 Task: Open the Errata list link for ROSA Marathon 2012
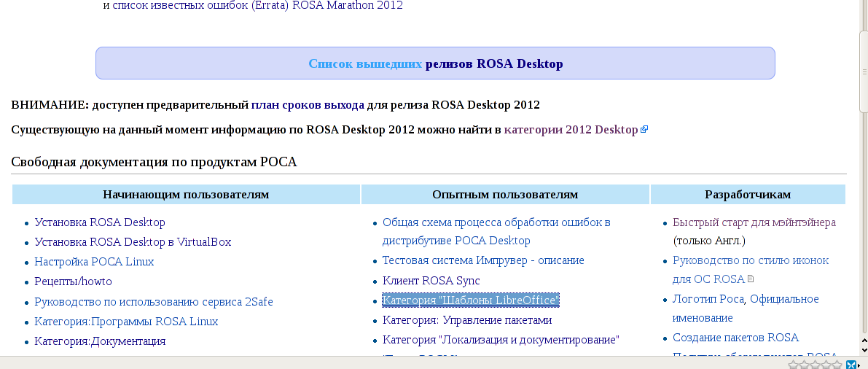(257, 6)
